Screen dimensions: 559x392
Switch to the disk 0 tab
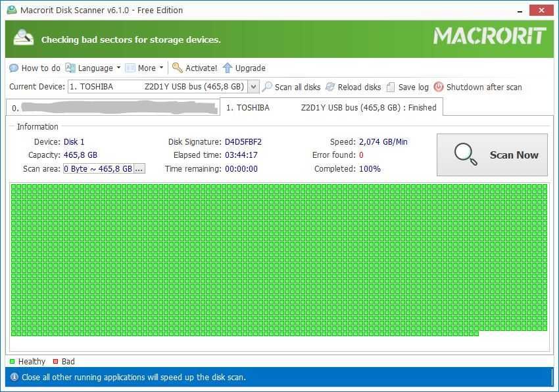pos(113,108)
